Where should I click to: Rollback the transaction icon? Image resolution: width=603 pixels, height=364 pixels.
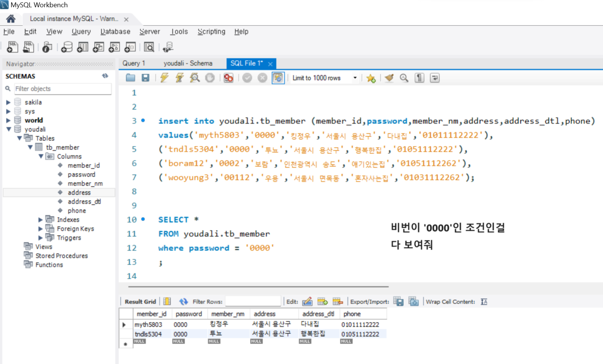tap(262, 78)
